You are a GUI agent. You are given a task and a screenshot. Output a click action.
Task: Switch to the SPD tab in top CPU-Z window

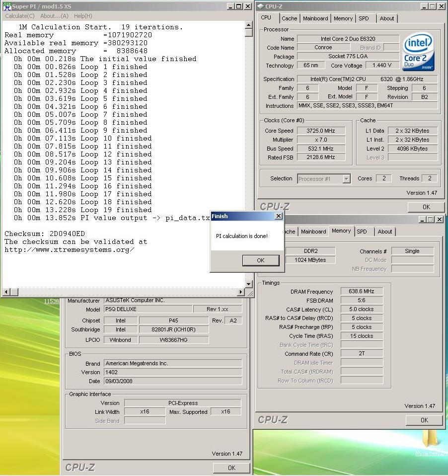pos(364,18)
